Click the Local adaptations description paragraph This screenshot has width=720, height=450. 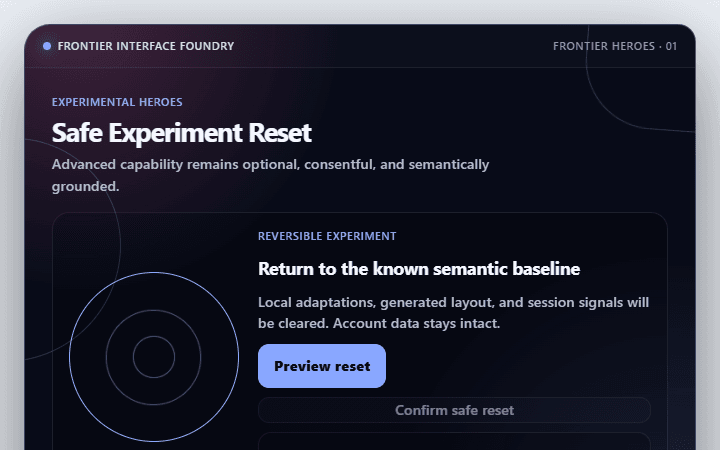click(454, 313)
